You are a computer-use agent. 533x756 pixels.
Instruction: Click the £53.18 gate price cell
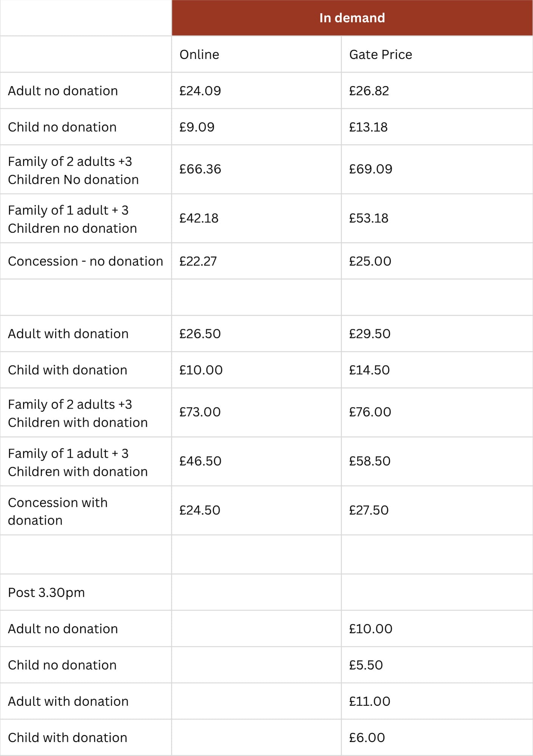pyautogui.click(x=368, y=218)
